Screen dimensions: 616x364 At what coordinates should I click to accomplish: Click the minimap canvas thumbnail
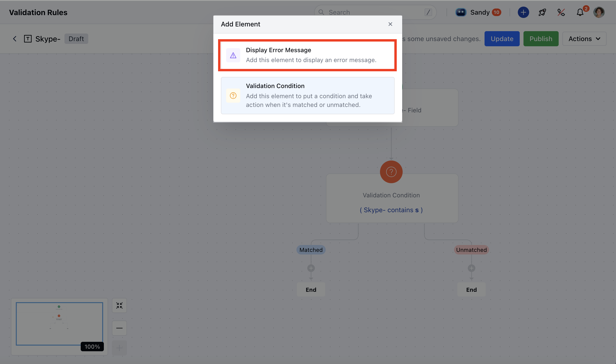pyautogui.click(x=59, y=324)
